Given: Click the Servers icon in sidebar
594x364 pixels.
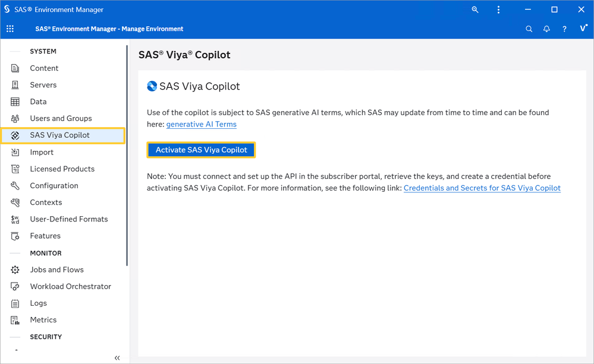Looking at the screenshot, I should [x=15, y=85].
